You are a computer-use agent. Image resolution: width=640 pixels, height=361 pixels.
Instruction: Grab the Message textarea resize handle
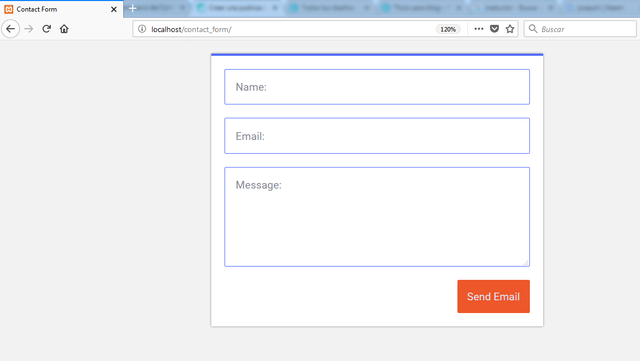526,263
